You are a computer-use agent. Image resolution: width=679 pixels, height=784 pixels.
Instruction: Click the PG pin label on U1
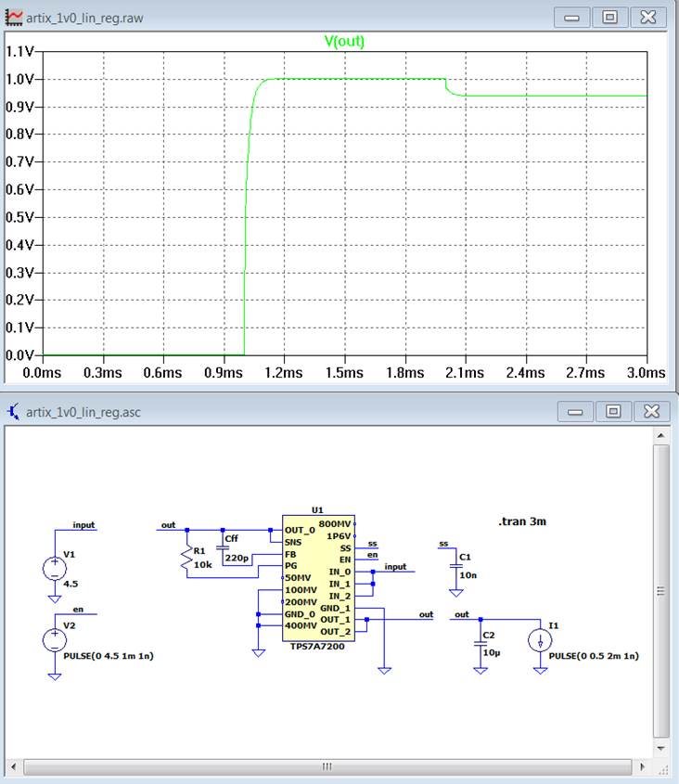coord(291,565)
